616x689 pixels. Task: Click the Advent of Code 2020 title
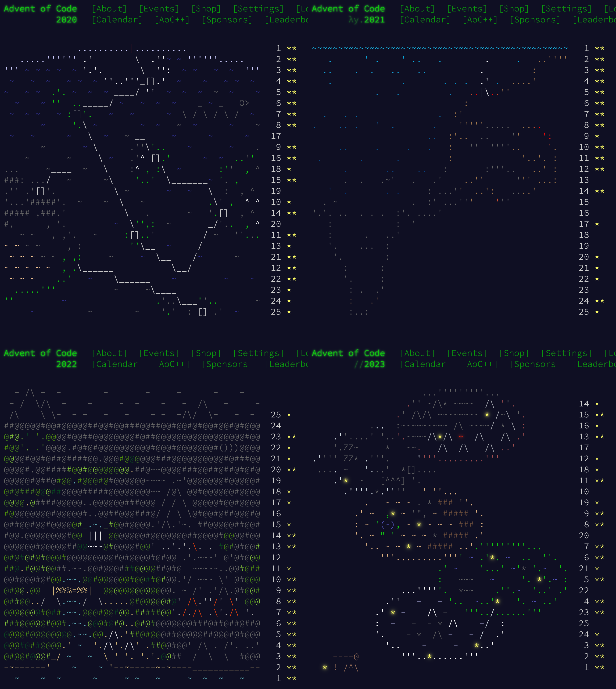pyautogui.click(x=40, y=9)
